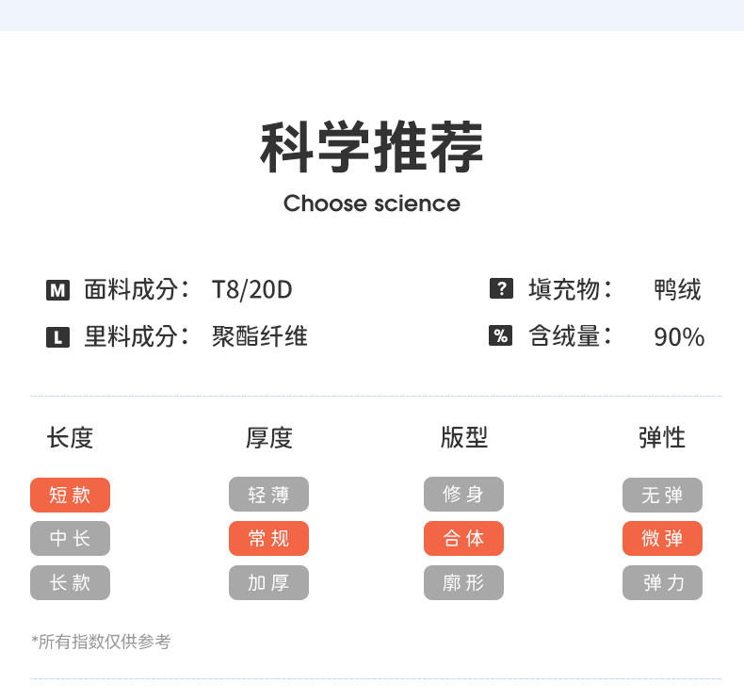Image resolution: width=744 pixels, height=700 pixels.
Task: Click the 鸭绒 filling value text
Action: [x=677, y=289]
